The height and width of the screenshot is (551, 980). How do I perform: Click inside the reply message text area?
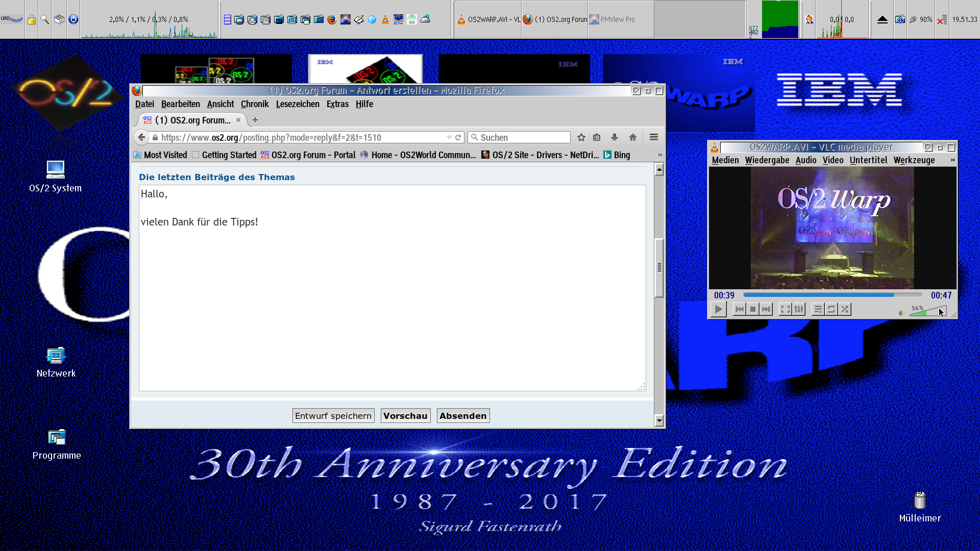392,288
